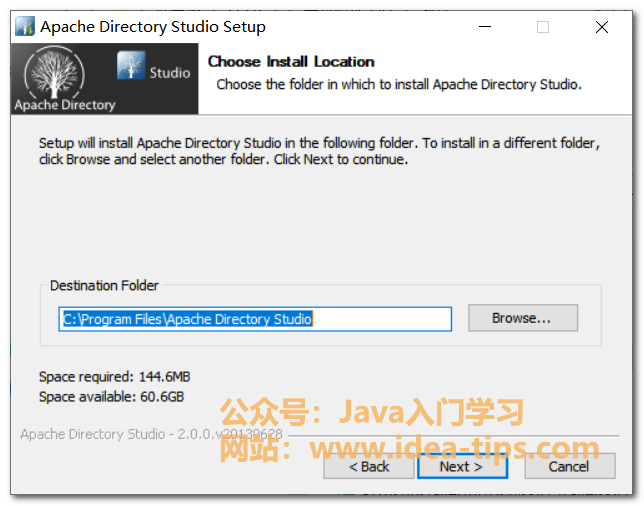This screenshot has height=506, width=644.
Task: Click the 'Choose Install Location' heading
Action: coord(291,62)
